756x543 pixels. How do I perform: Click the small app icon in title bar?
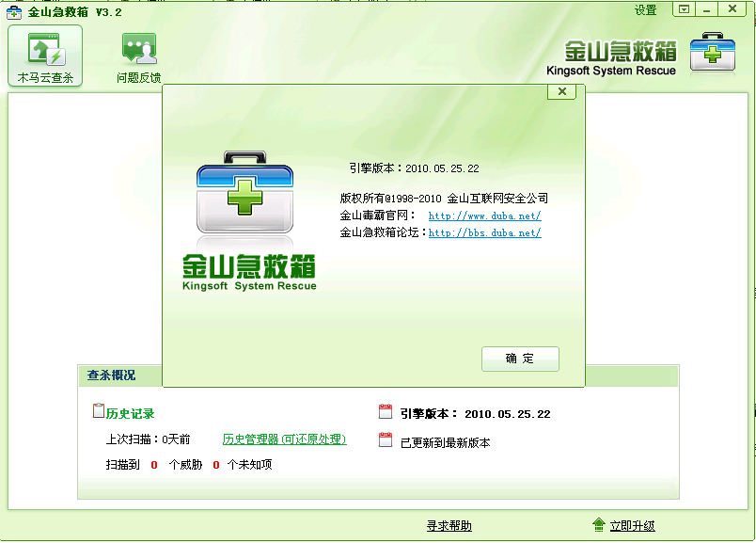[14, 12]
